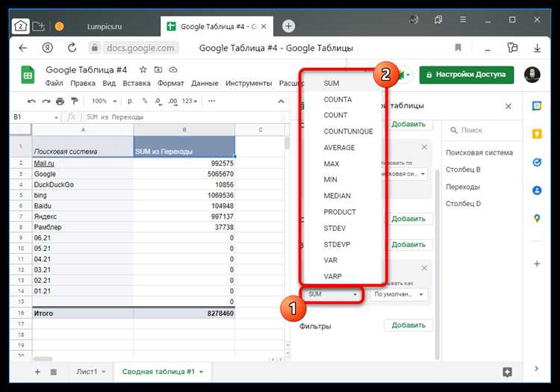Open the all sheets list icon
The image size is (560, 392).
(x=54, y=372)
